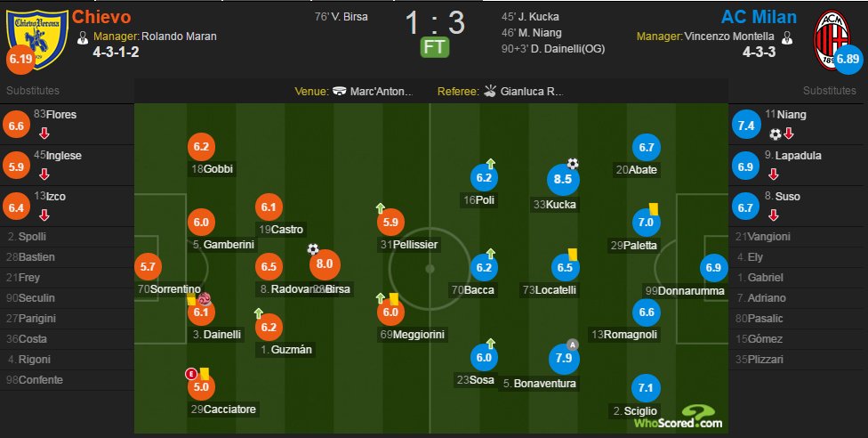Open the WhoScored.com logo link
Screen dimensions: 868x438
(678, 418)
